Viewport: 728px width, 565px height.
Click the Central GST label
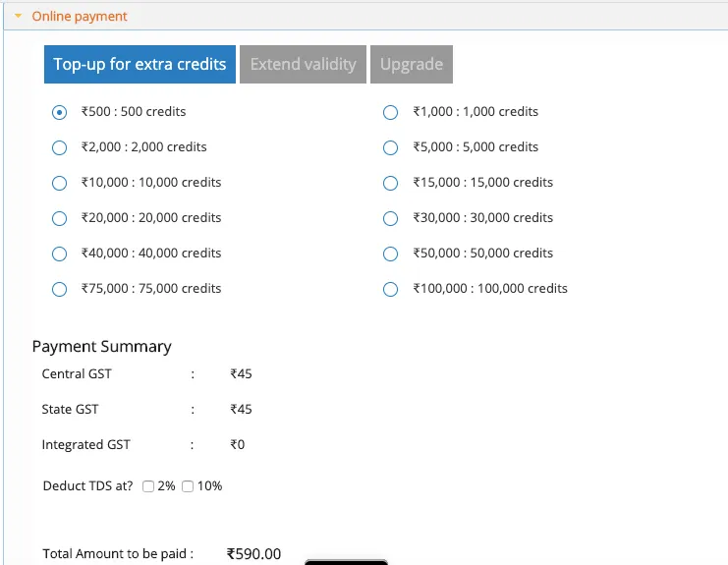click(x=77, y=373)
